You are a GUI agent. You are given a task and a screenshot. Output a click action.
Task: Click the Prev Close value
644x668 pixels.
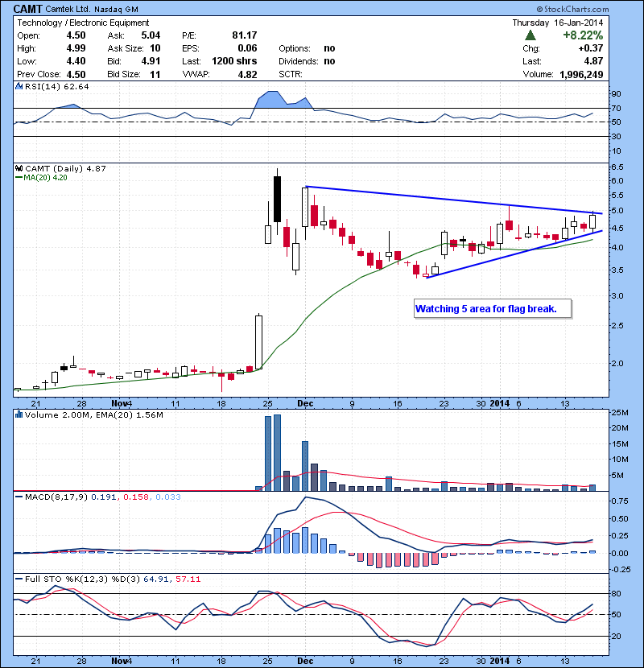pos(76,74)
